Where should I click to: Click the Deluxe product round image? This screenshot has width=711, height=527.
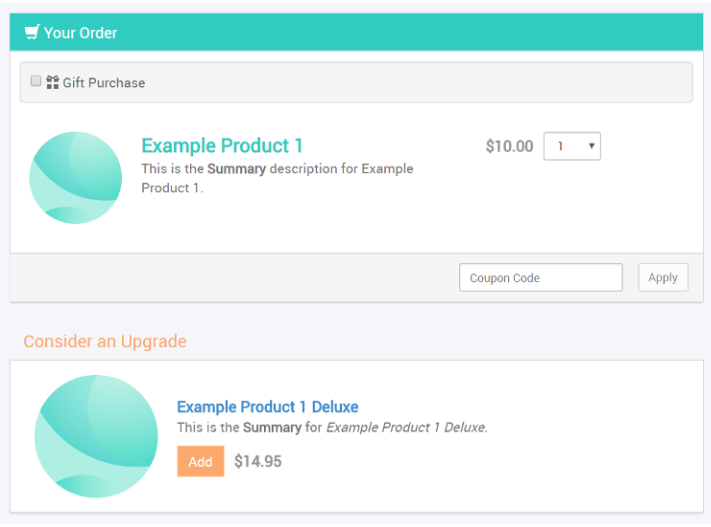[x=96, y=436]
